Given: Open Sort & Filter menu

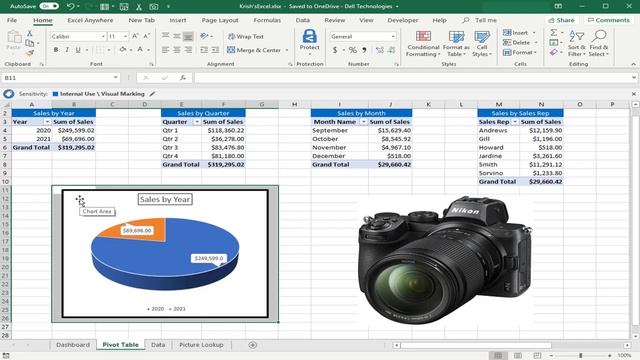Looking at the screenshot, I should pyautogui.click(x=577, y=43).
